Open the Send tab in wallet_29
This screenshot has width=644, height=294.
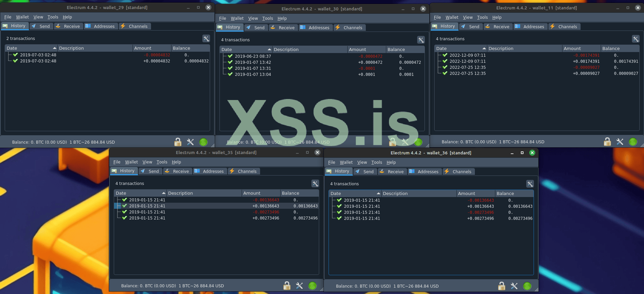coord(41,26)
